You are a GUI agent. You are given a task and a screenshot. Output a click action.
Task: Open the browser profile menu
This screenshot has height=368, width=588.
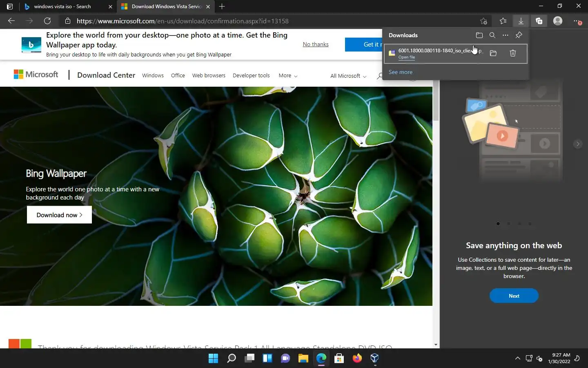[x=558, y=21]
